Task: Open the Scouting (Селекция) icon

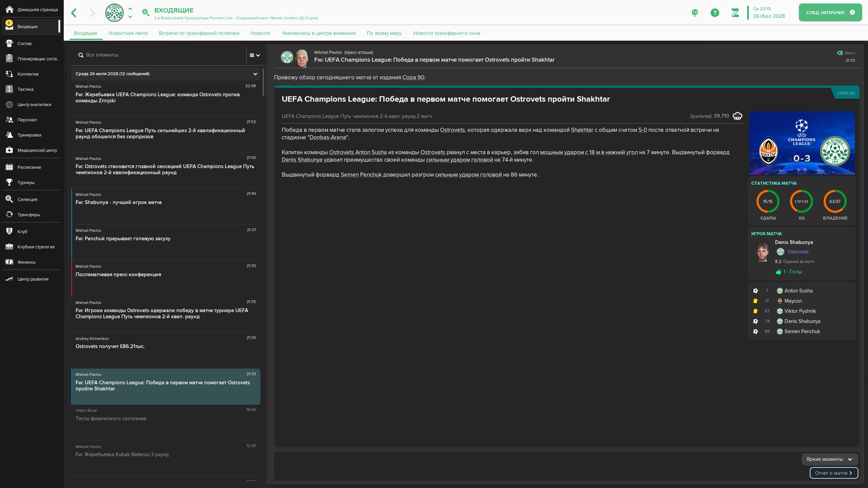Action: (9, 199)
